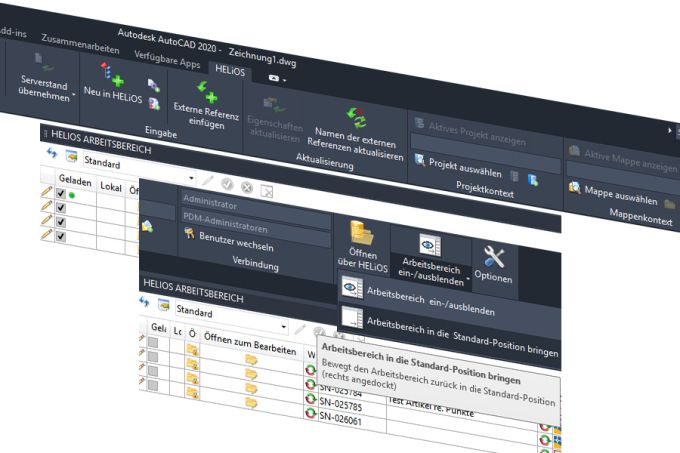Click the Geladen column header

75,180
